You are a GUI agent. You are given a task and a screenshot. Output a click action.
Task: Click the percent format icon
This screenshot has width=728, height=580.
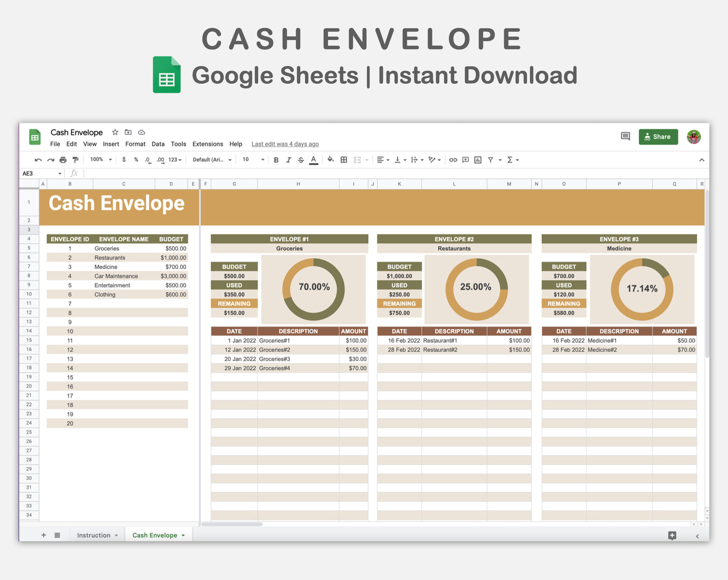[x=136, y=160]
